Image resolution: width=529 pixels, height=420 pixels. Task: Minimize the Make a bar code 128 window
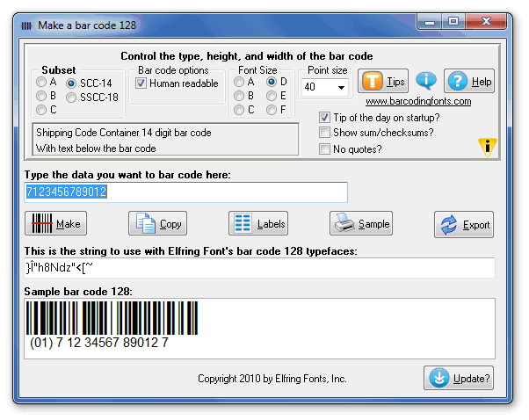pos(430,22)
